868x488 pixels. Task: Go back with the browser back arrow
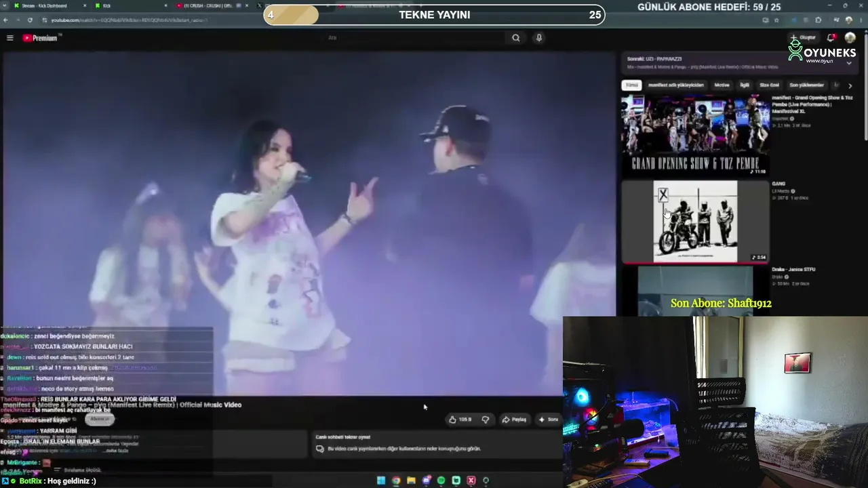(x=7, y=20)
